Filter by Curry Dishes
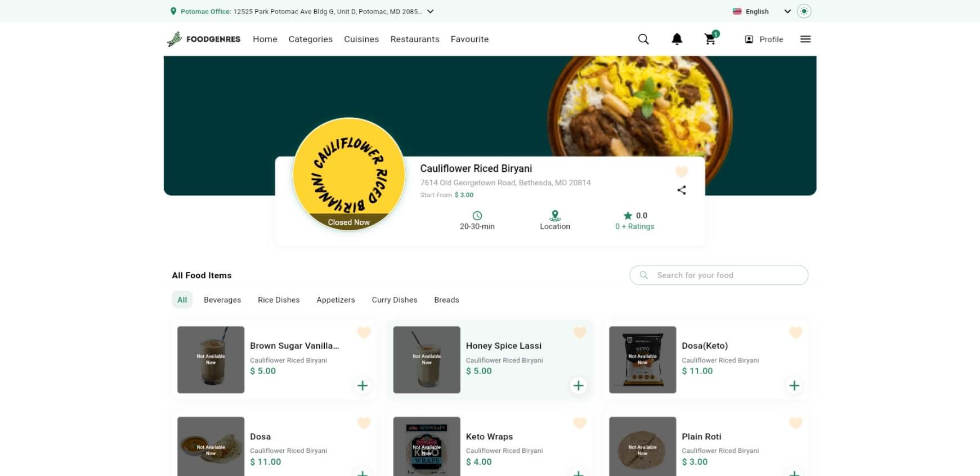Image resolution: width=980 pixels, height=476 pixels. pyautogui.click(x=395, y=300)
